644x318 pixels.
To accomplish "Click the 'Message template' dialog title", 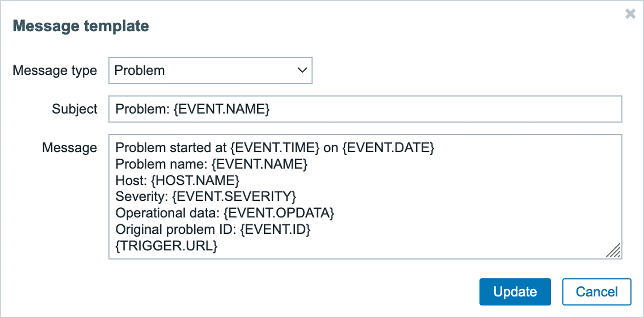I will 81,26.
